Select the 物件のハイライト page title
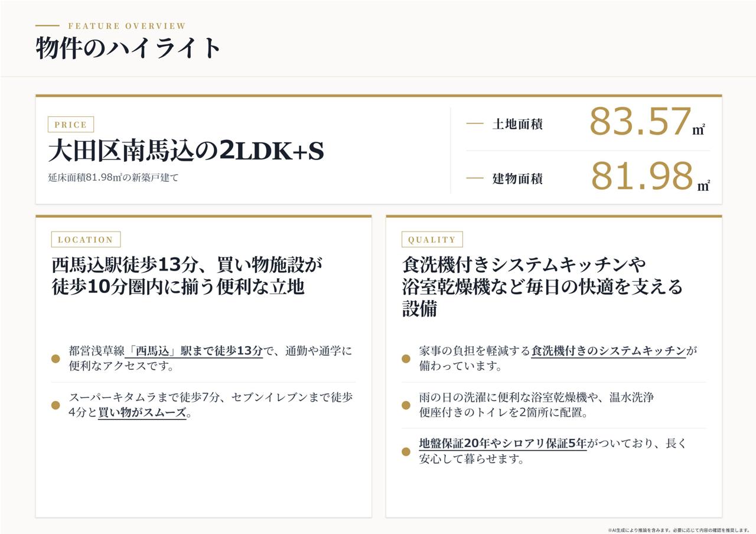 (129, 48)
